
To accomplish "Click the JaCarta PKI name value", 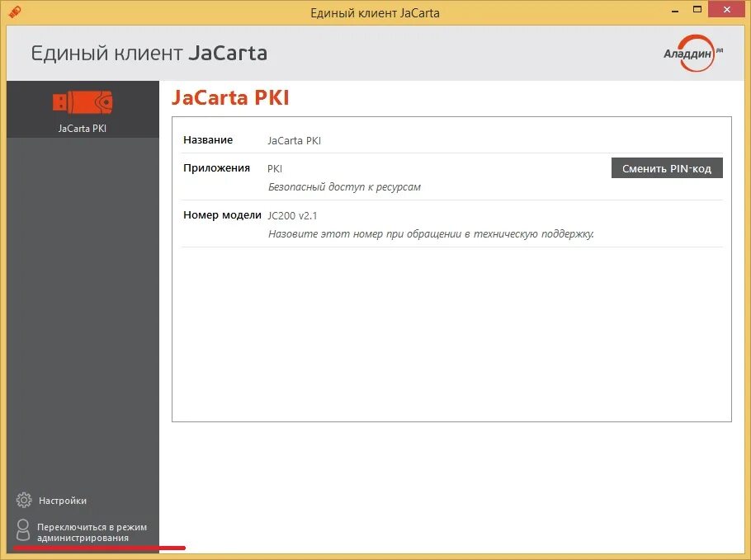I will click(x=294, y=141).
